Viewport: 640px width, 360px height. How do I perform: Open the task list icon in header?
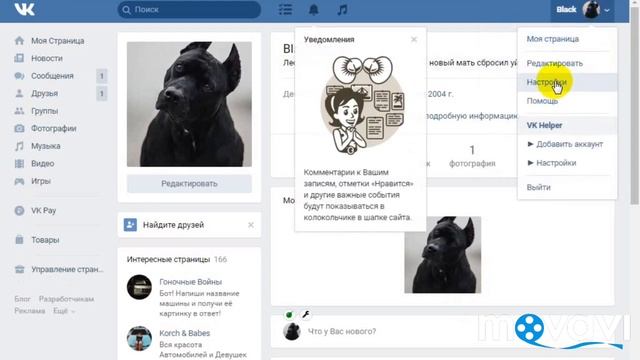click(285, 9)
